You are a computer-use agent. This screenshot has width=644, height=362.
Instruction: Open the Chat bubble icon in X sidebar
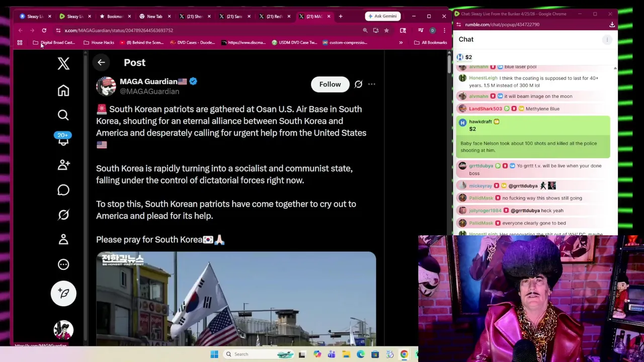pos(63,190)
